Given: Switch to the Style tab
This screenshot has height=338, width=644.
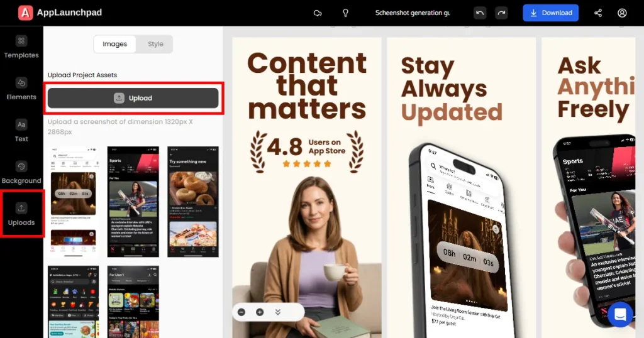Looking at the screenshot, I should 155,44.
